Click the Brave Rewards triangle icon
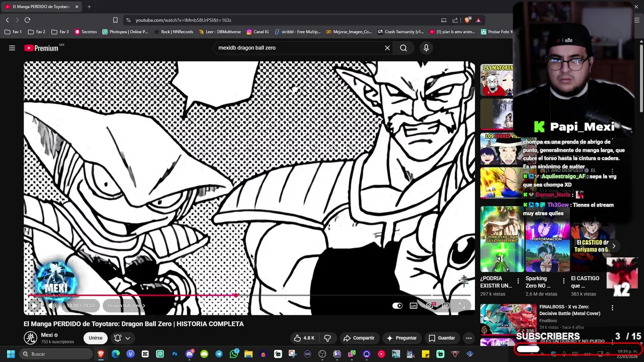The height and width of the screenshot is (362, 644). click(478, 20)
